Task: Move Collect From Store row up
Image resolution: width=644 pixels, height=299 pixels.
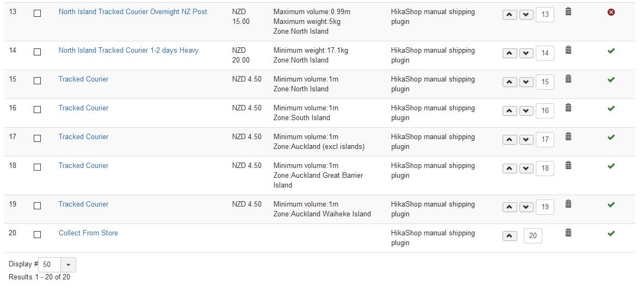Action: [x=509, y=236]
